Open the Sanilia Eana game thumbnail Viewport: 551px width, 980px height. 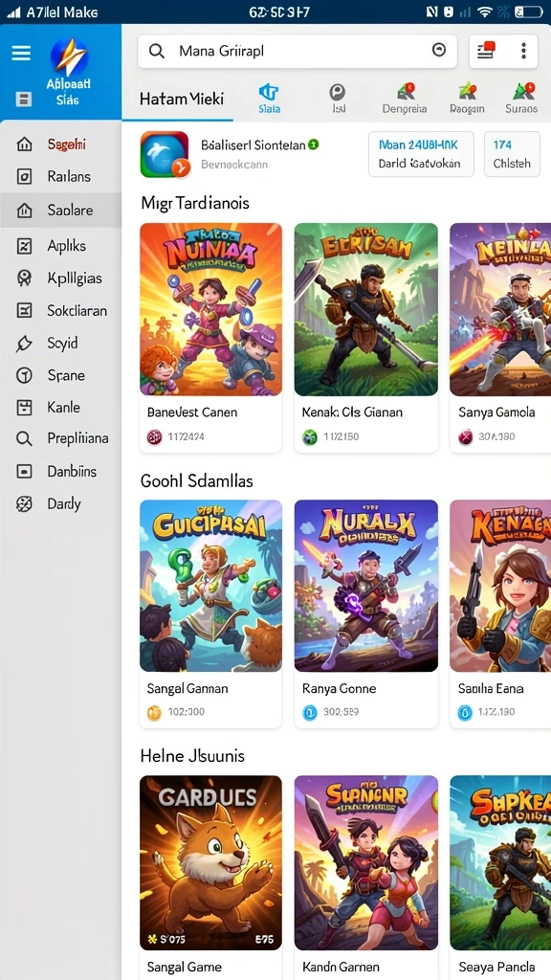pos(500,586)
